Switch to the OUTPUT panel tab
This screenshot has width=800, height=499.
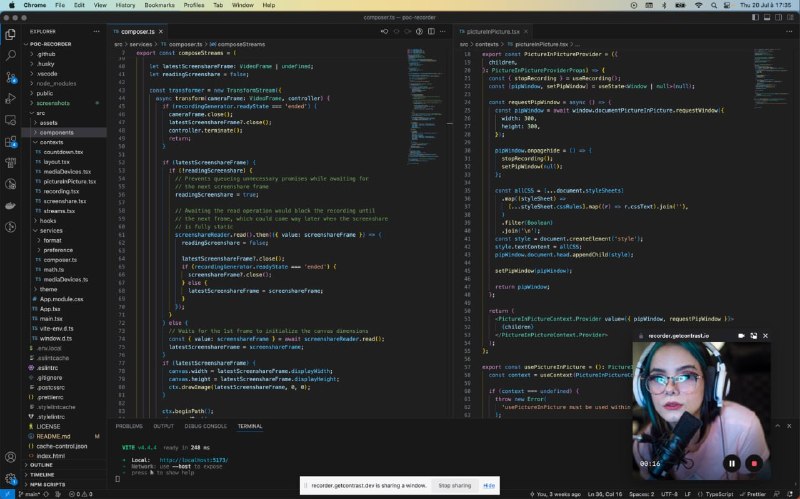[x=163, y=426]
